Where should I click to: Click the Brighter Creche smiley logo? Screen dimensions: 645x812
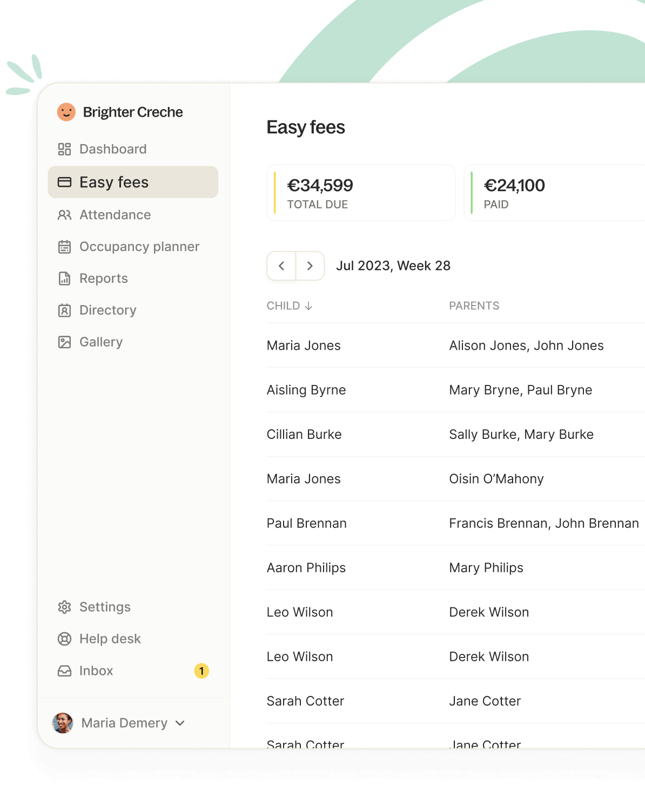(66, 112)
